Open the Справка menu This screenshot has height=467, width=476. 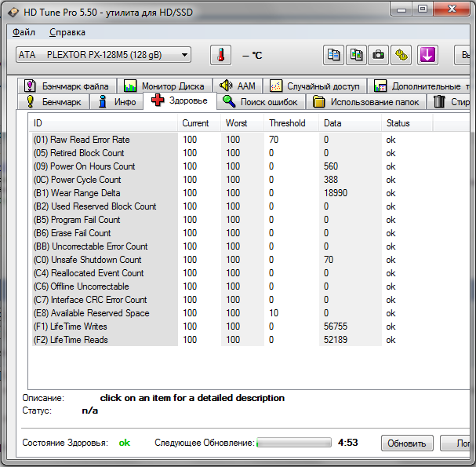point(67,32)
